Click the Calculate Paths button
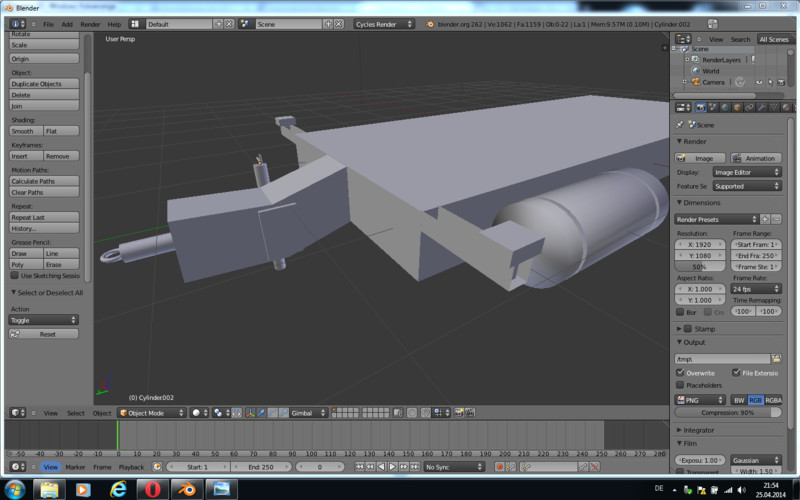This screenshot has height=500, width=800. coord(44,181)
